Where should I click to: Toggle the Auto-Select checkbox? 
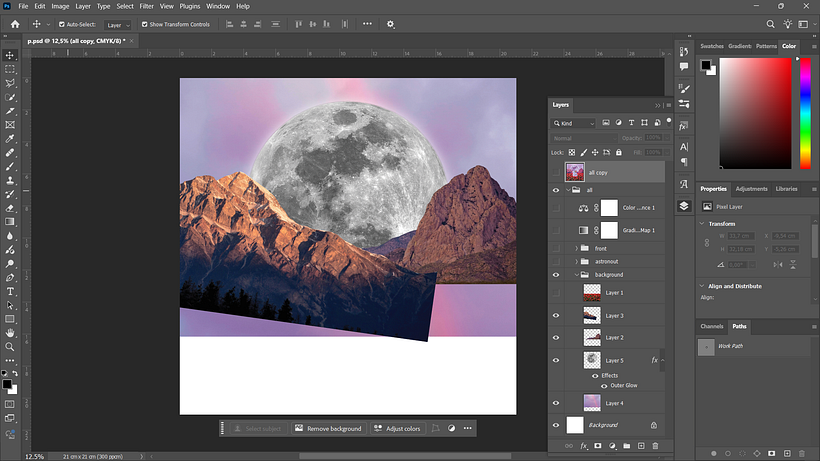pos(62,24)
